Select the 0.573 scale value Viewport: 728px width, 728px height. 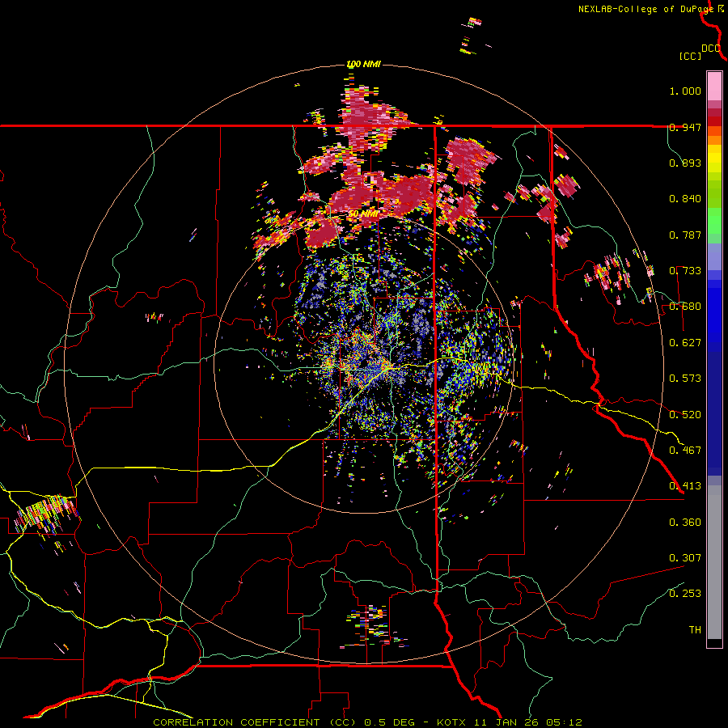tap(685, 379)
